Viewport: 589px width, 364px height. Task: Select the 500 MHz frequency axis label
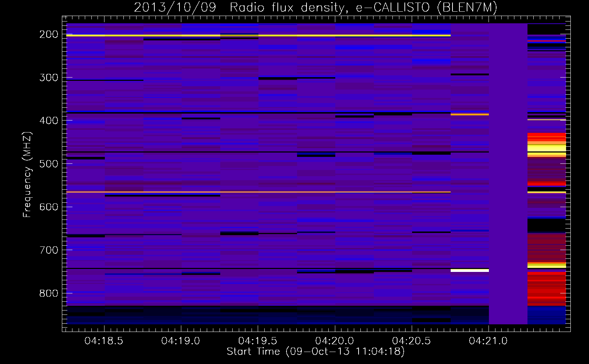click(x=49, y=164)
